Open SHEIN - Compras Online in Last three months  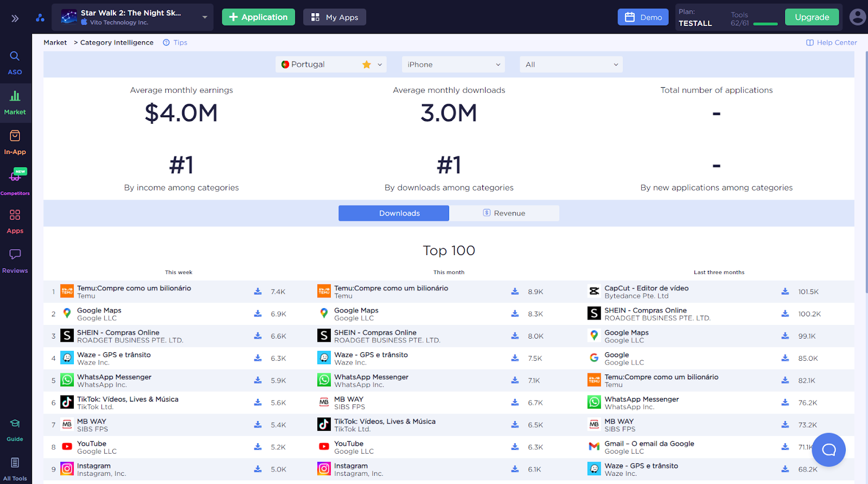pos(646,310)
